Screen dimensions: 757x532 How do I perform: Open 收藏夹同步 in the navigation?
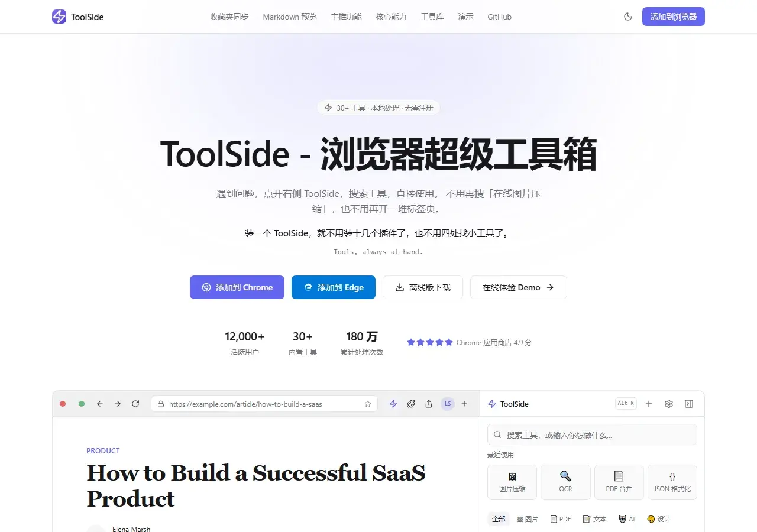229,17
